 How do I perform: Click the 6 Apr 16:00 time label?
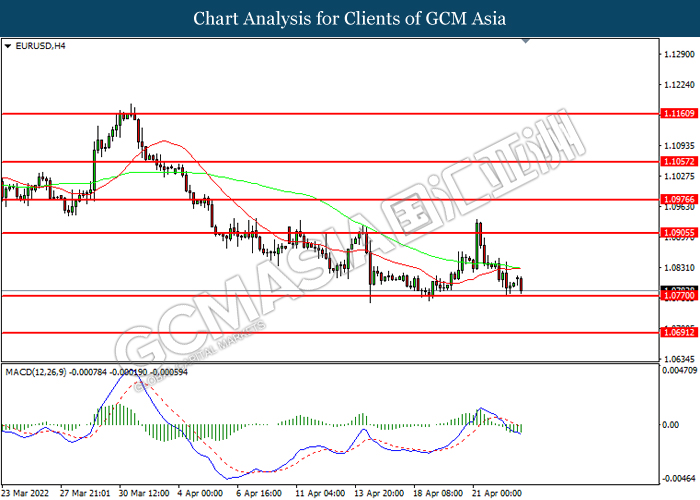[259, 493]
